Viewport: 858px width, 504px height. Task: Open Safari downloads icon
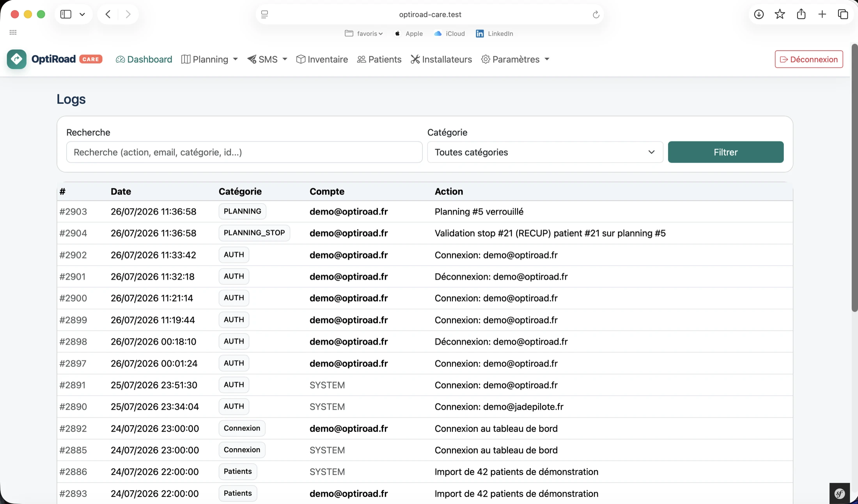point(759,14)
